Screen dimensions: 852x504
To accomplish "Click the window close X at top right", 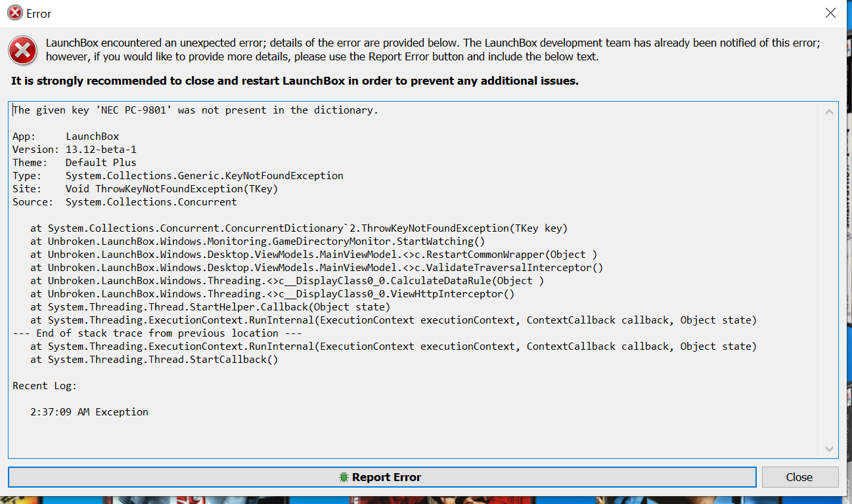I will pyautogui.click(x=830, y=13).
